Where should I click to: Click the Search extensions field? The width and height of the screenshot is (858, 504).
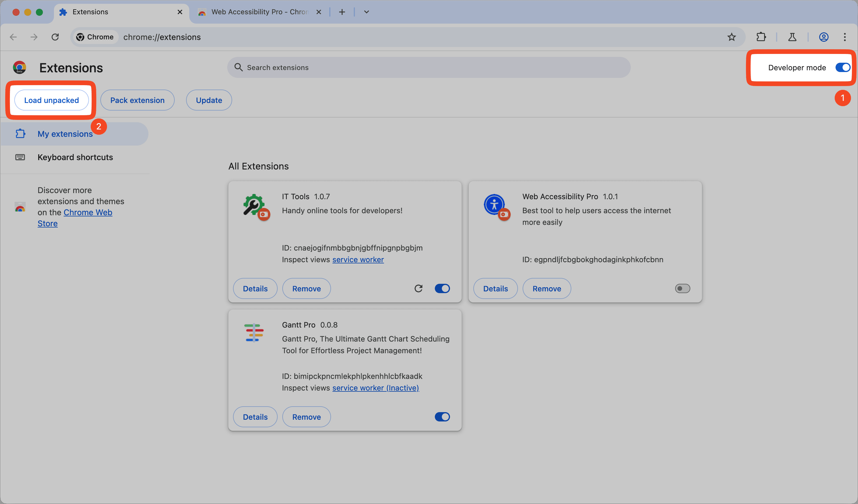point(429,67)
